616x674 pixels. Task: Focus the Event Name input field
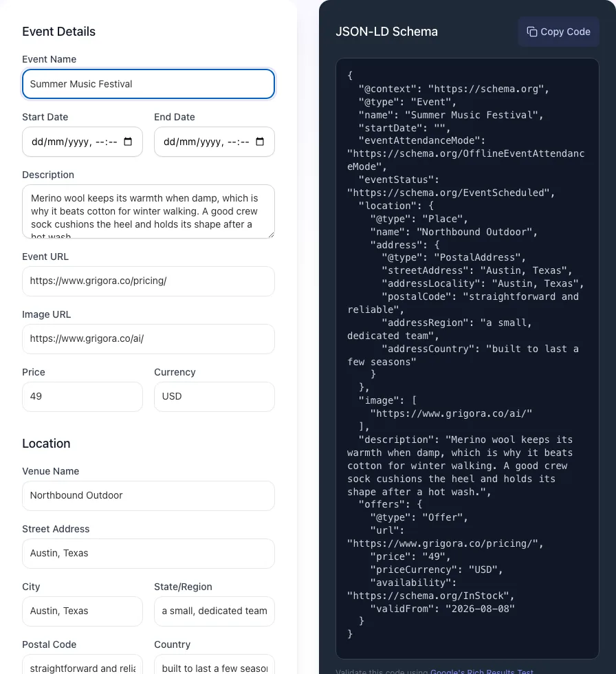pos(148,84)
